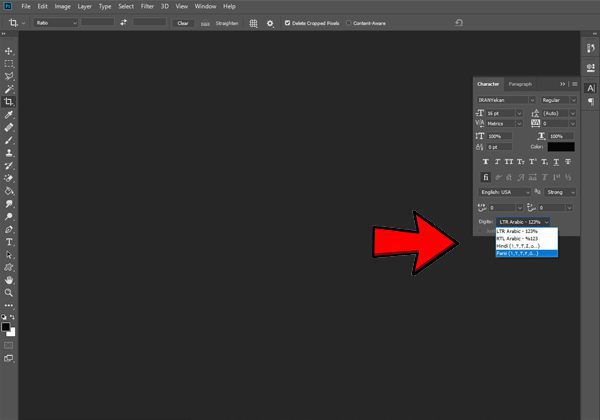Select the Dodge tool
600x420 pixels.
(x=8, y=217)
